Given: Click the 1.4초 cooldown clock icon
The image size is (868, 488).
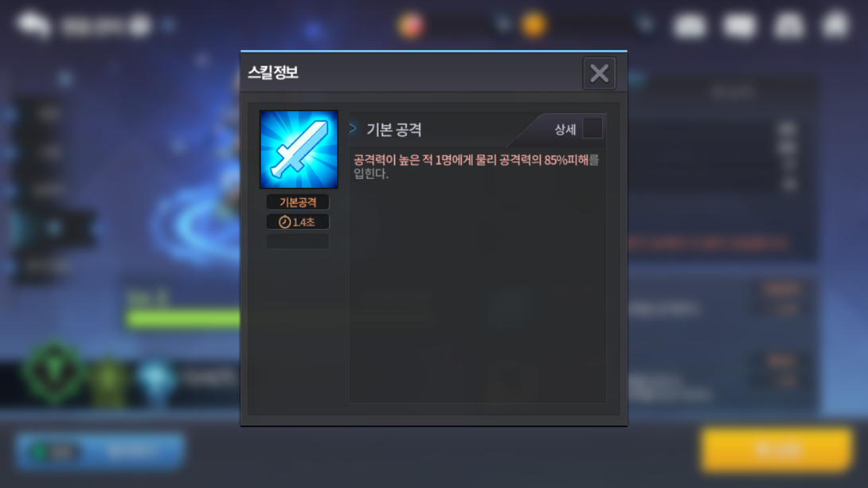Looking at the screenshot, I should tap(284, 222).
